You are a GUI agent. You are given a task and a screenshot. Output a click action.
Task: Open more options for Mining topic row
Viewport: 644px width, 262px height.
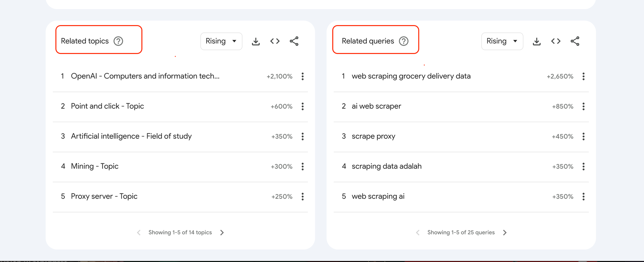[x=303, y=167]
